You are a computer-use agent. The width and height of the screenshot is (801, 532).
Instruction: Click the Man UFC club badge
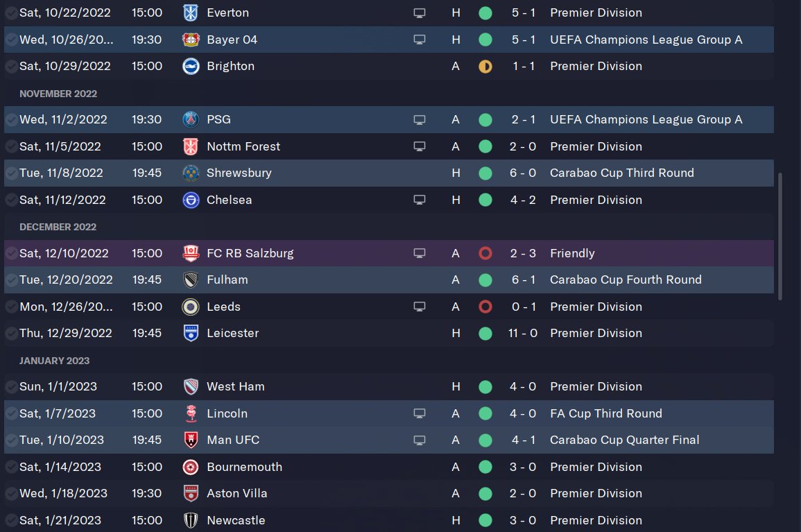[x=190, y=440]
